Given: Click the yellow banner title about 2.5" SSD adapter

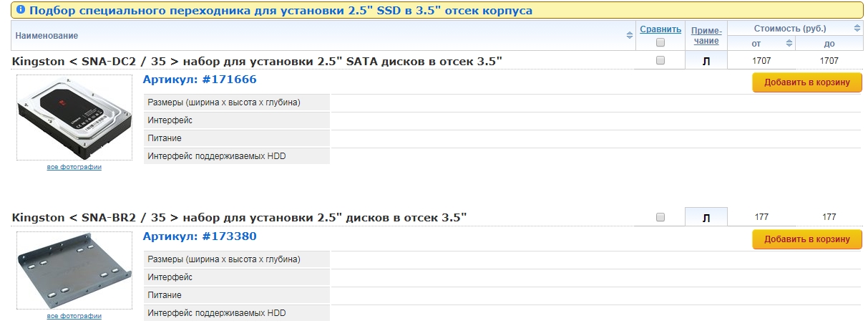Looking at the screenshot, I should tap(280, 11).
